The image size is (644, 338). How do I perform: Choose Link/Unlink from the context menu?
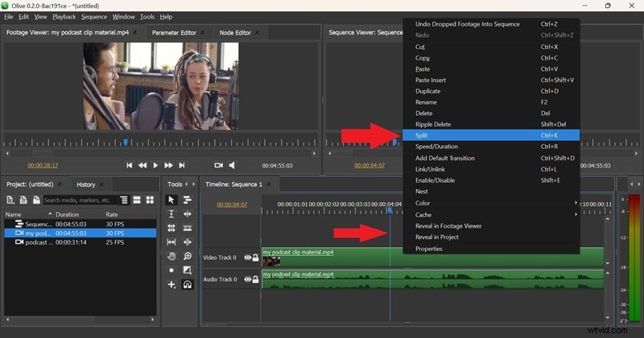point(491,169)
